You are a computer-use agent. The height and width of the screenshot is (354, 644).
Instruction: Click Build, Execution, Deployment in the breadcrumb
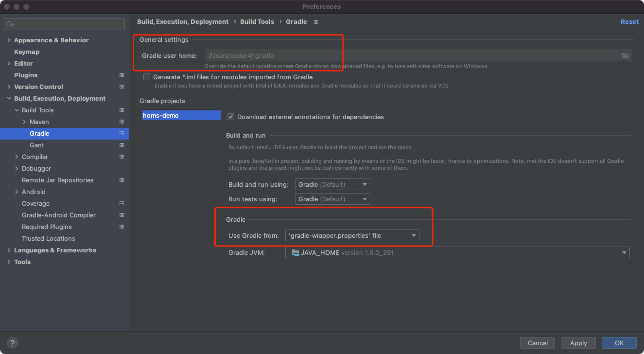[x=183, y=22]
